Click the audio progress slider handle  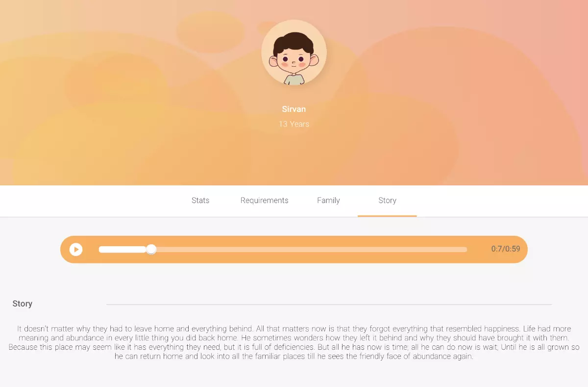151,250
